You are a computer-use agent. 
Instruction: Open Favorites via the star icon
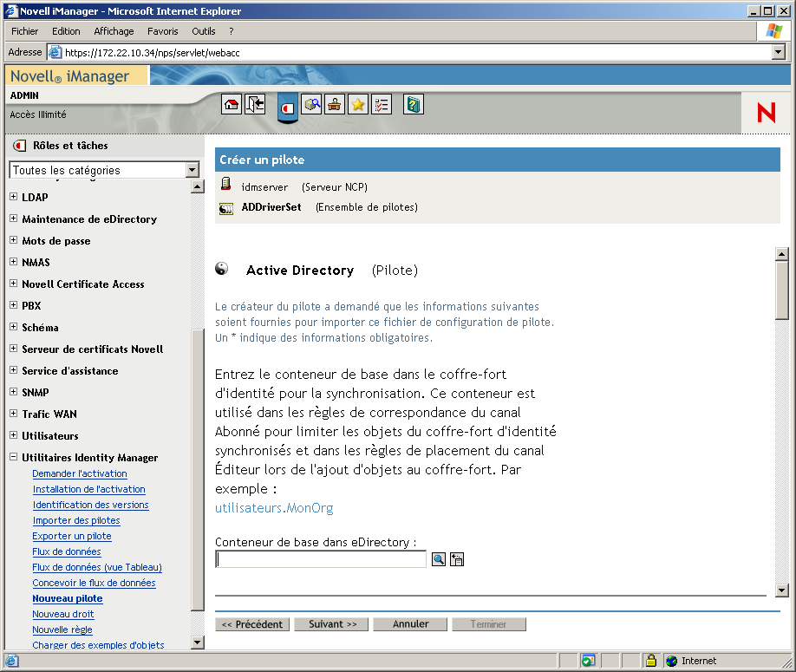(357, 103)
